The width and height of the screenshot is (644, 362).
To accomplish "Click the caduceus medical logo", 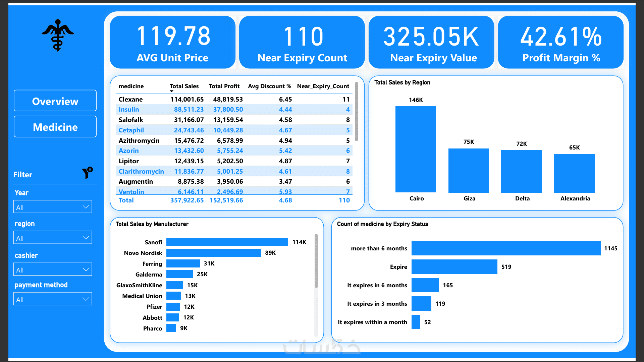I will (x=58, y=35).
